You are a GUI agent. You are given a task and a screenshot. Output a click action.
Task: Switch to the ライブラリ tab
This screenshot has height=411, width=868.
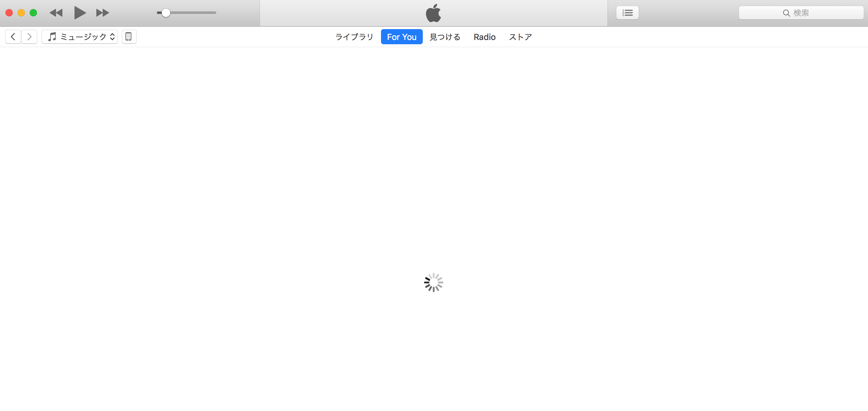tap(354, 37)
